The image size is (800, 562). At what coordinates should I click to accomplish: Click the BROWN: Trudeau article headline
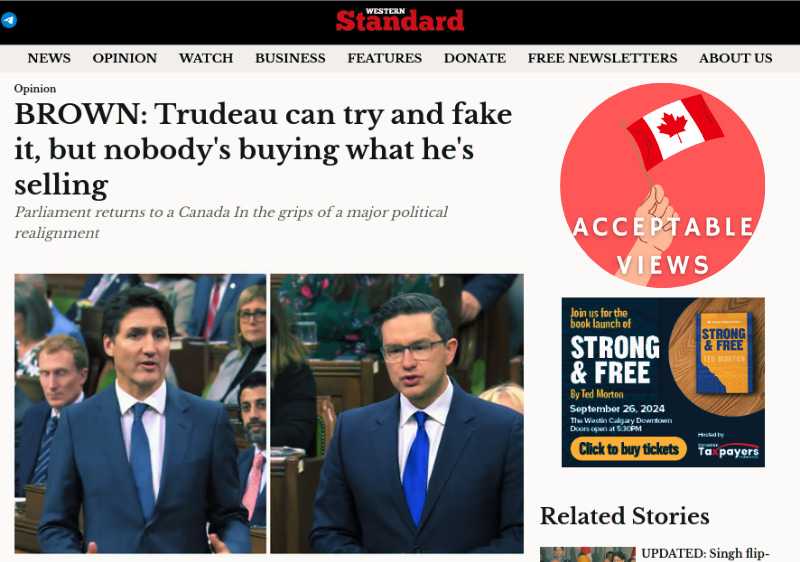[263, 149]
